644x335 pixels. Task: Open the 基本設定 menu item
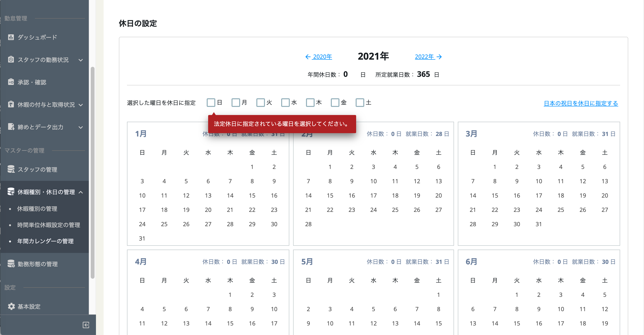pos(44,306)
